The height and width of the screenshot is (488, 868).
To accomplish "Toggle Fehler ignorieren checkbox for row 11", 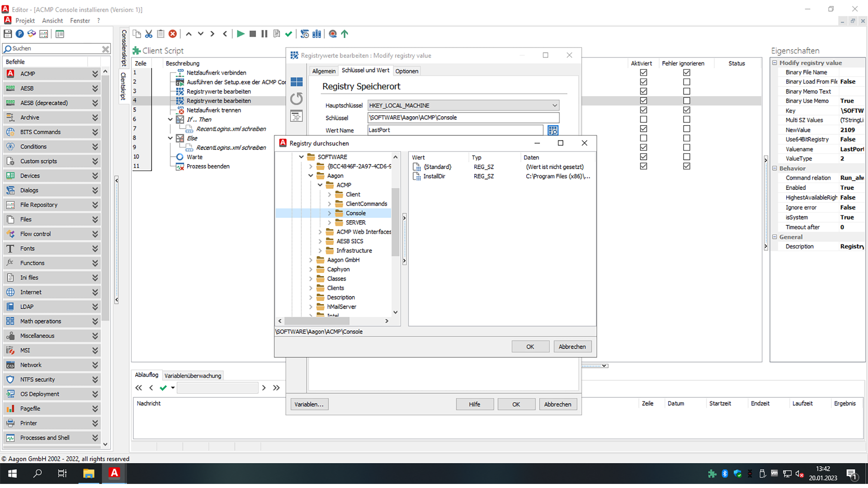I will tap(687, 166).
